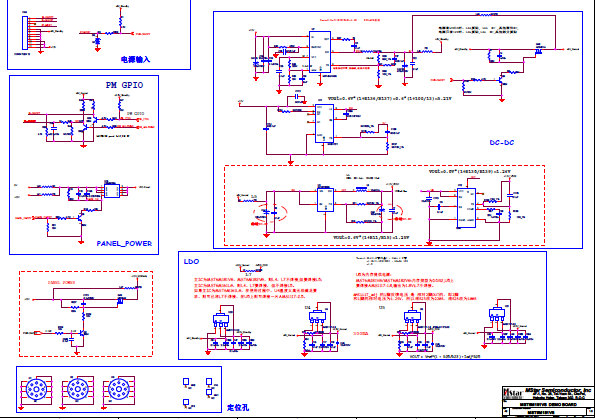The image size is (595, 419).
Task: Select the red dashed PANEL POWER box title
Action: (x=61, y=282)
